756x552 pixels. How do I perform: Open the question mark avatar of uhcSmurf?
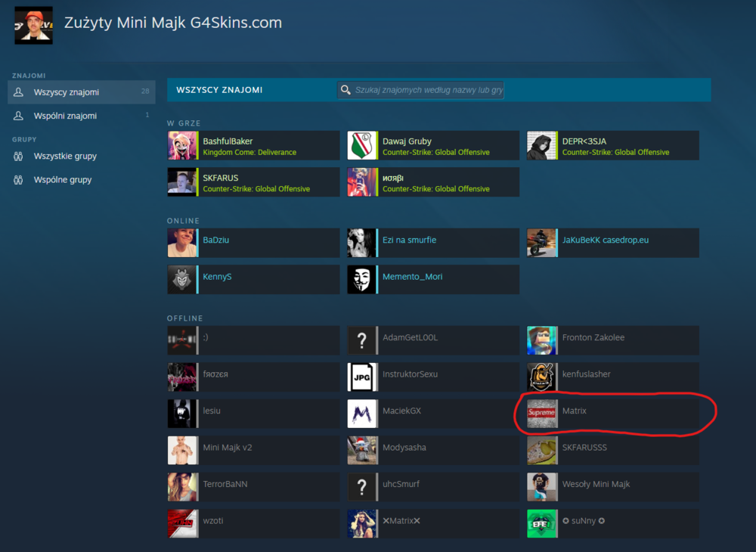pyautogui.click(x=361, y=487)
